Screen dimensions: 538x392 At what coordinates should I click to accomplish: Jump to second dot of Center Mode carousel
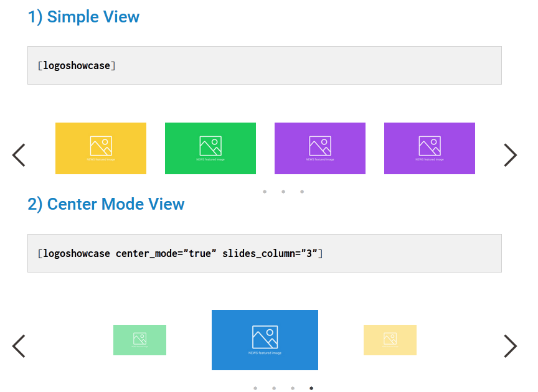(x=274, y=388)
